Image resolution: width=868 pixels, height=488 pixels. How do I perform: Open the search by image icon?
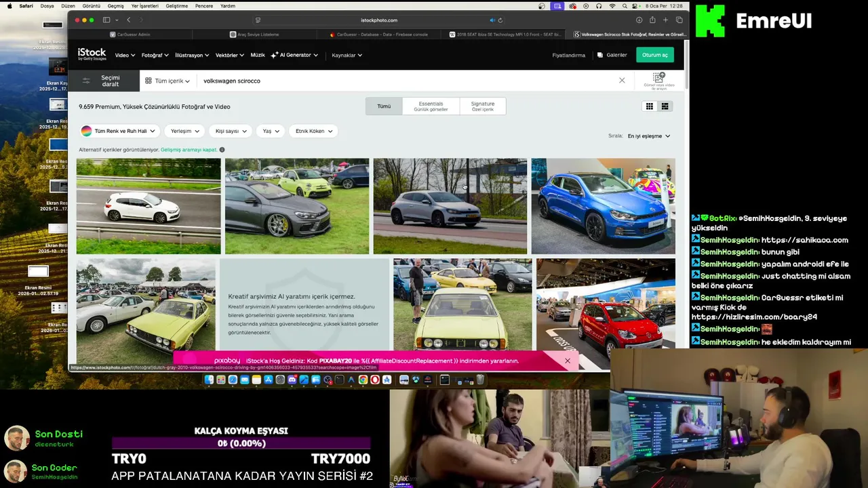659,81
